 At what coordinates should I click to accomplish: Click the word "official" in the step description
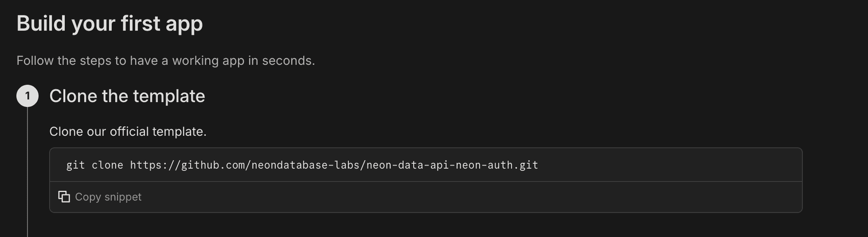tap(129, 132)
